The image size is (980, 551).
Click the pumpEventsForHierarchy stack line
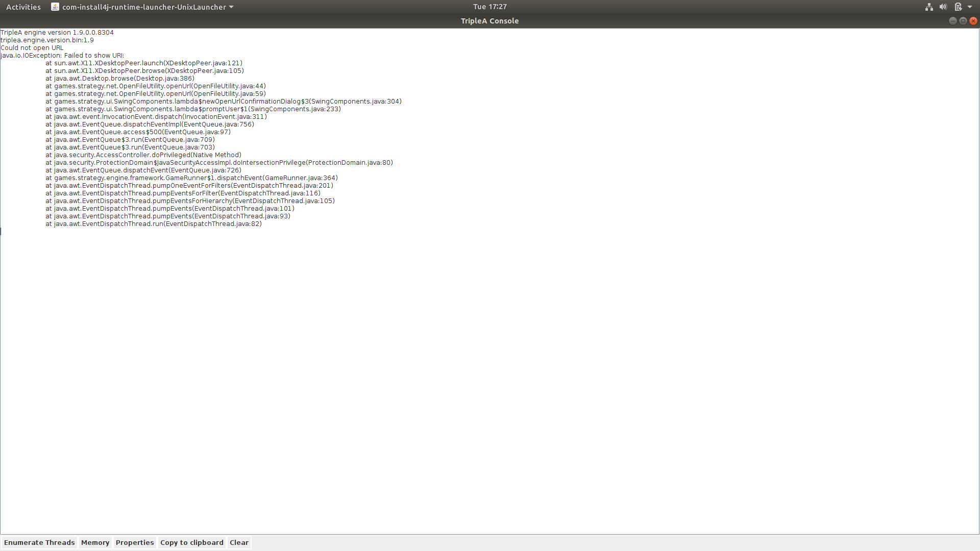tap(190, 201)
